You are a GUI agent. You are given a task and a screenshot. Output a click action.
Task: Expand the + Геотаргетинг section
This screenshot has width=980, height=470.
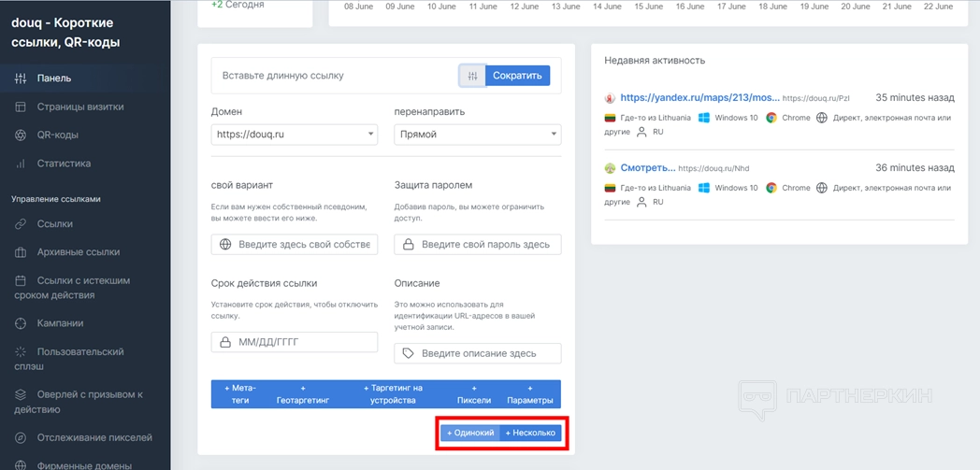pos(302,393)
